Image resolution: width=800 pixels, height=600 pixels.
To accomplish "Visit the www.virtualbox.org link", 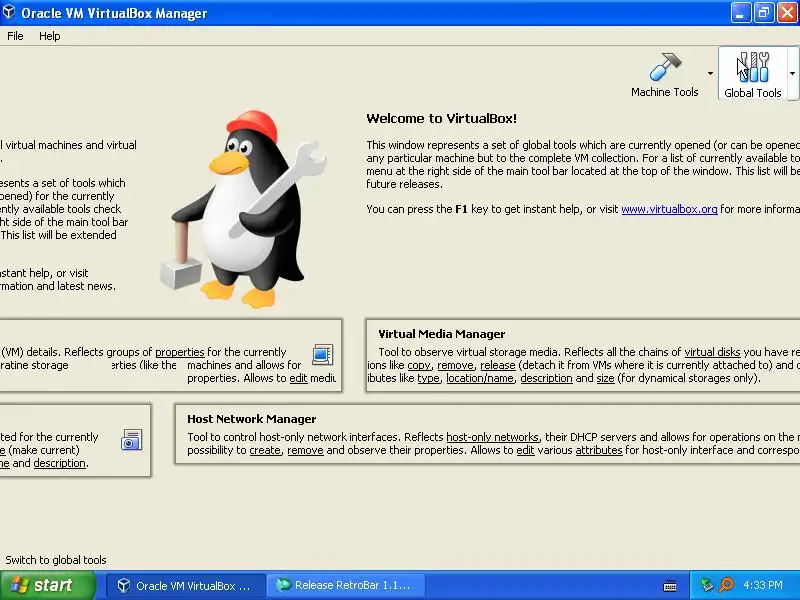I will click(669, 209).
